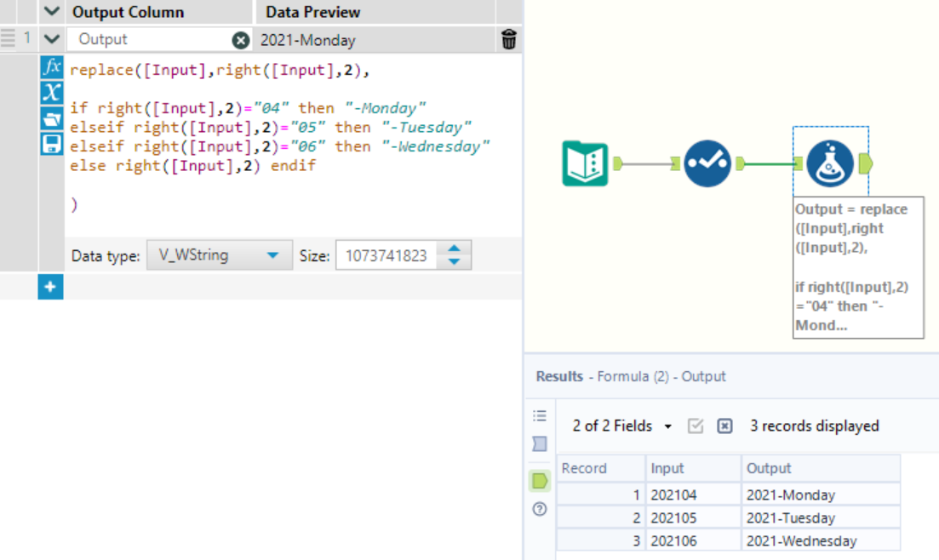Screen dimensions: 939x560
Task: Open the columns and constants (X) menu
Action: [x=52, y=93]
